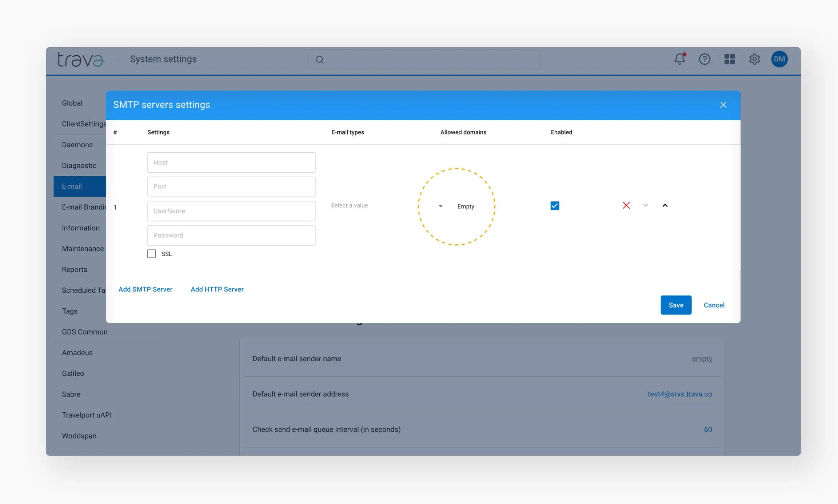Viewport: 838px width, 504px height.
Task: Click Add SMTP Server link
Action: pos(145,289)
